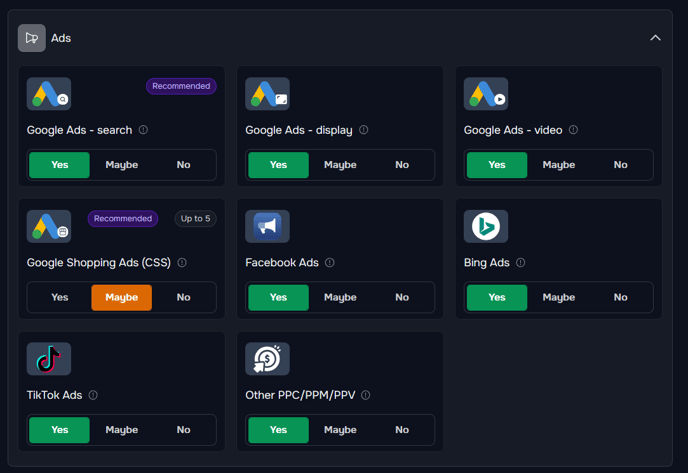
Task: Click Recommended badge on Google Ads - search
Action: click(x=181, y=86)
